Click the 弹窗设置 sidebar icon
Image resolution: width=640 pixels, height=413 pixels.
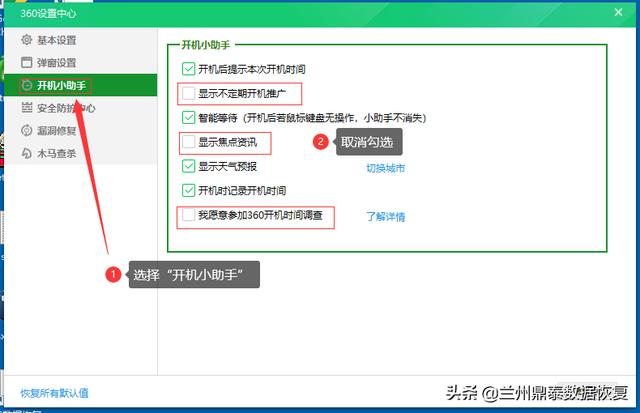tap(26, 63)
